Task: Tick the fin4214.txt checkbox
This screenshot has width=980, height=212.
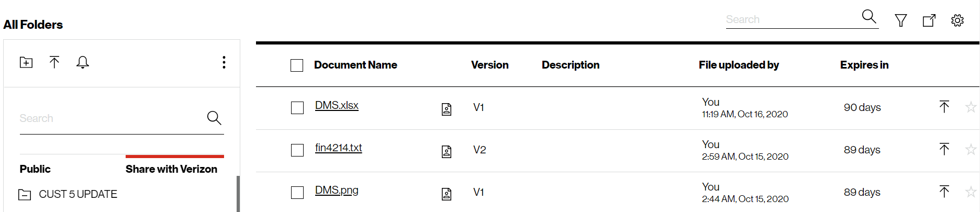Action: pos(297,150)
